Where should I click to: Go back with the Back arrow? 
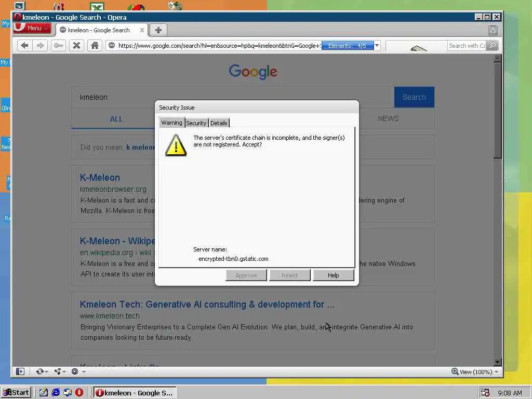click(x=24, y=46)
